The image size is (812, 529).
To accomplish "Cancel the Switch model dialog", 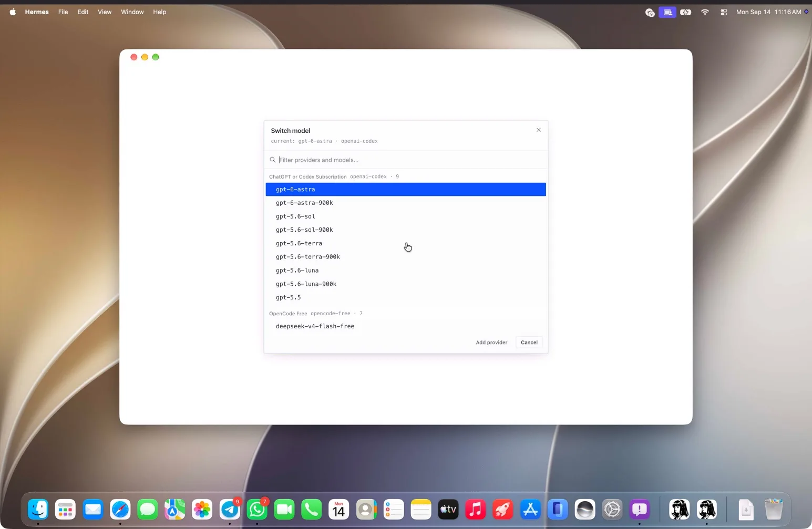I will pyautogui.click(x=529, y=343).
